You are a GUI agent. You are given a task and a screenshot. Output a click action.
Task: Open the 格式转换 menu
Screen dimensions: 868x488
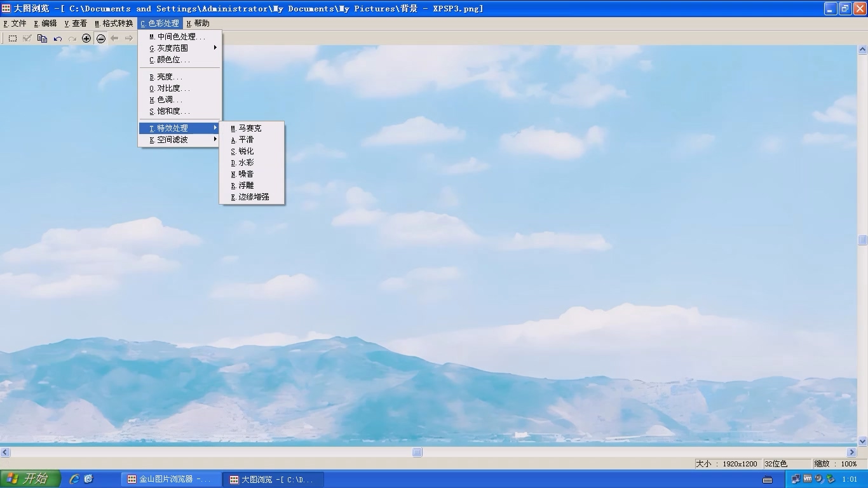pyautogui.click(x=114, y=24)
